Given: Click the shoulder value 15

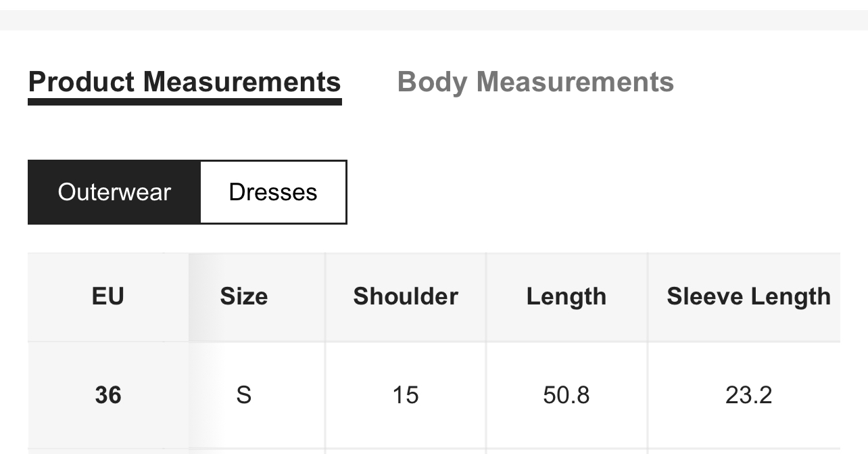Looking at the screenshot, I should (406, 394).
